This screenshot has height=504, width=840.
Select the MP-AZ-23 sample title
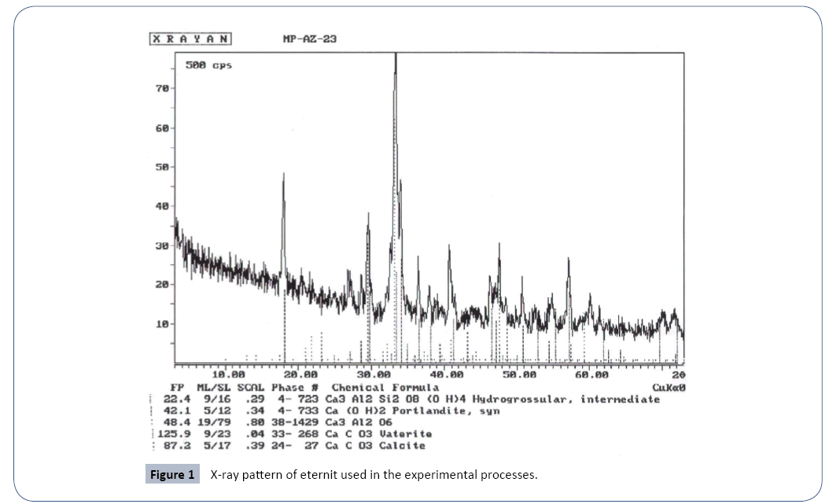click(x=309, y=39)
